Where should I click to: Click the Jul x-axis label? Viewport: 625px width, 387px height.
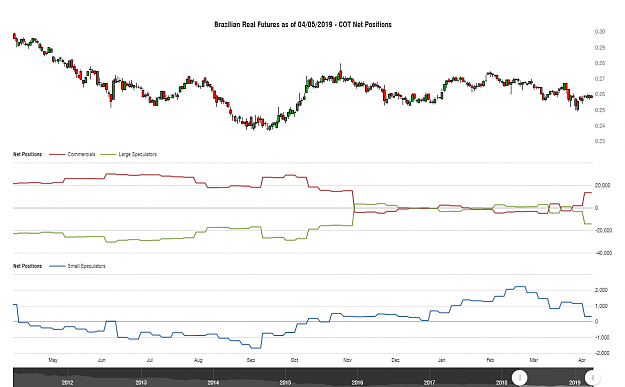point(149,360)
